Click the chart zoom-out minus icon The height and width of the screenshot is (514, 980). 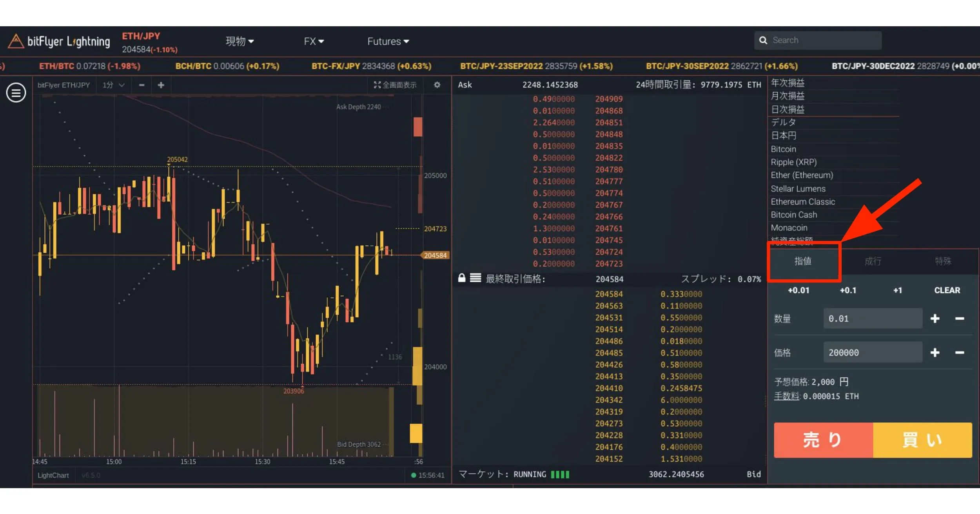tap(142, 85)
